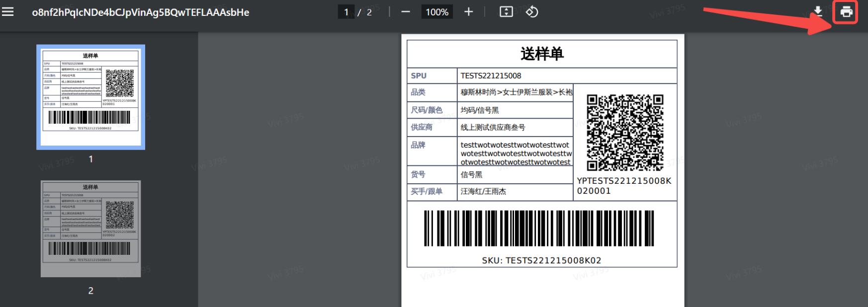Click the total pages number 2

click(369, 12)
